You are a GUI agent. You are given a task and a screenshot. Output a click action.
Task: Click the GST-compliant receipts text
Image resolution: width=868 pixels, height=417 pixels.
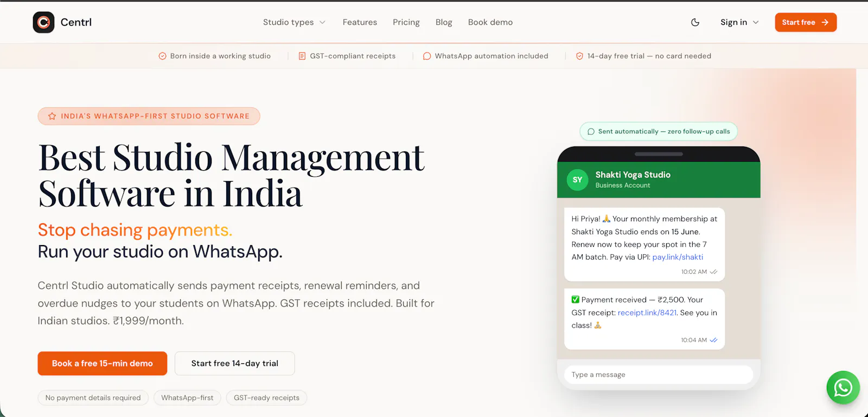(x=353, y=56)
